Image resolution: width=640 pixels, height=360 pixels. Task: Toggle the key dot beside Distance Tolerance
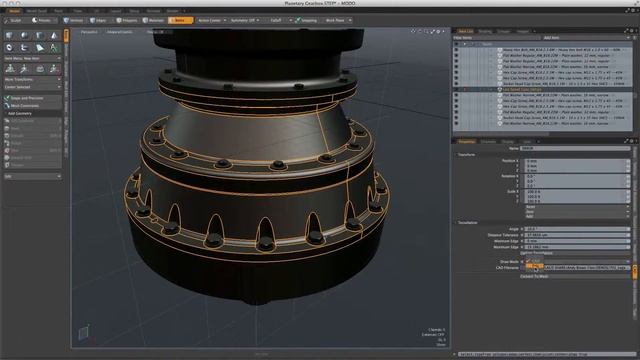(522, 236)
